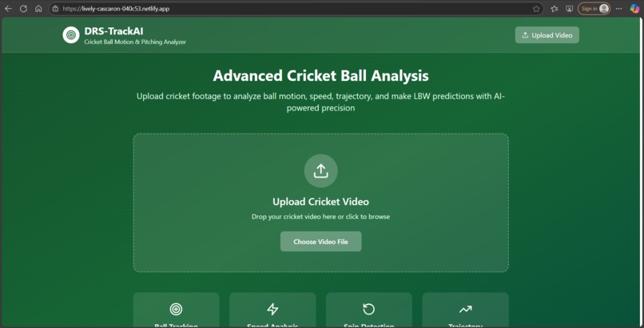Click the Advanced Cricket Ball Analysis heading
Image resolution: width=644 pixels, height=328 pixels.
coord(320,76)
